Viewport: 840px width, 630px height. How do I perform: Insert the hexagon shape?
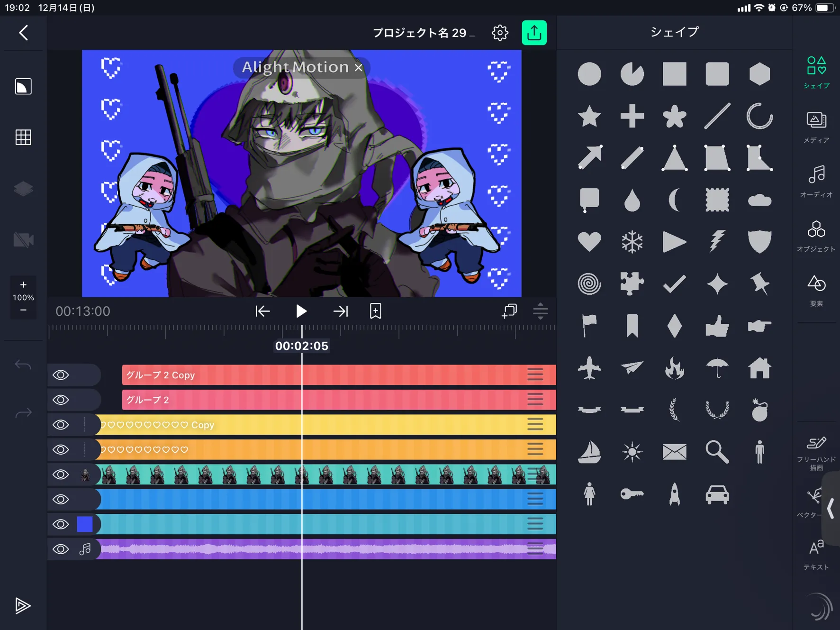point(759,74)
